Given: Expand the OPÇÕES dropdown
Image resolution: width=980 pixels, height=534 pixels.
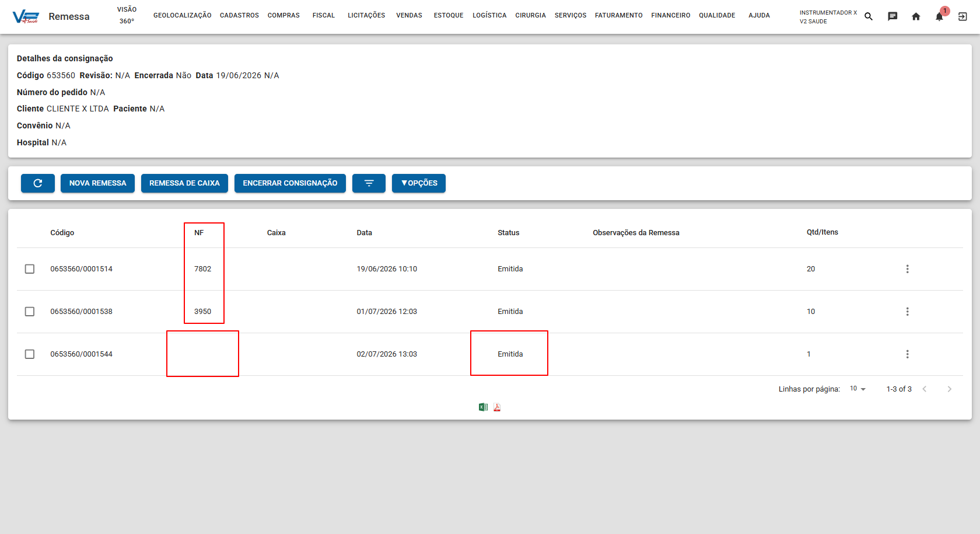Looking at the screenshot, I should tap(419, 183).
